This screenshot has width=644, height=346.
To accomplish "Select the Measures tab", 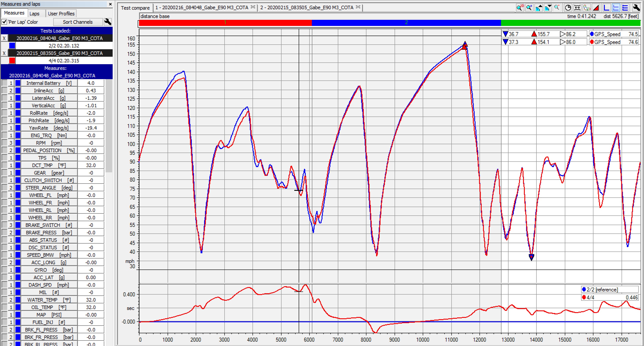I will coord(14,13).
